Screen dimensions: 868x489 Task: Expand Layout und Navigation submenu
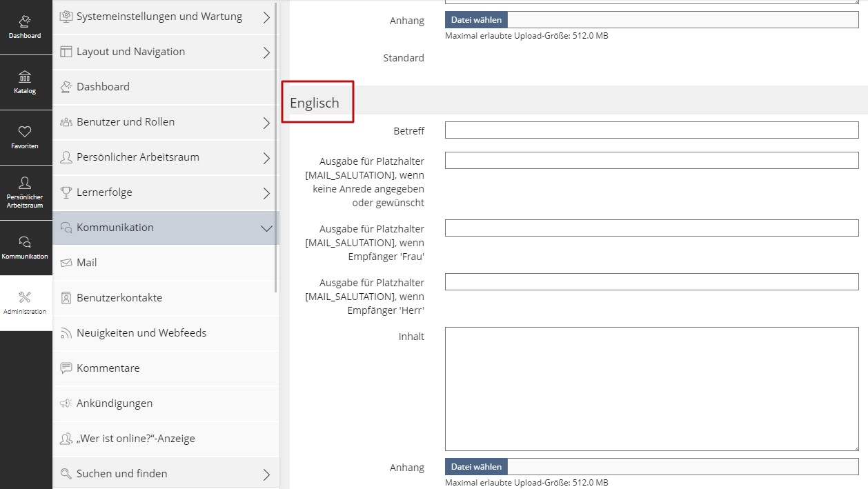point(266,52)
